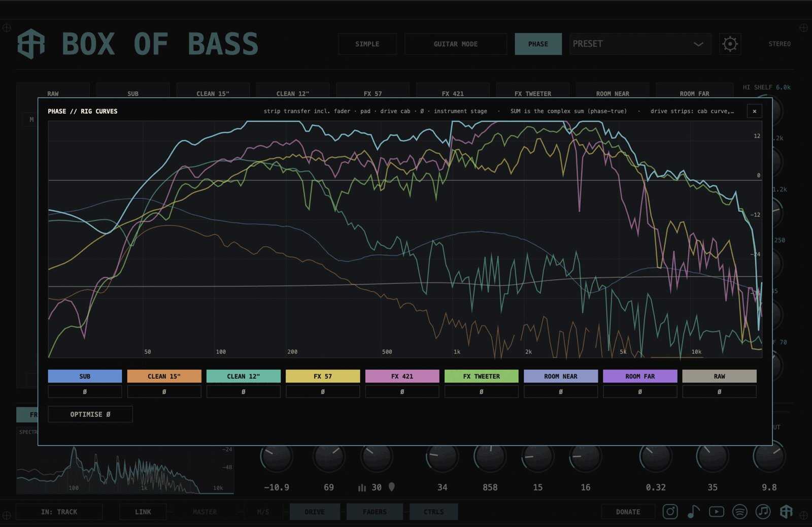
Task: Flip phase under the ROOM FAR strip
Action: (640, 391)
